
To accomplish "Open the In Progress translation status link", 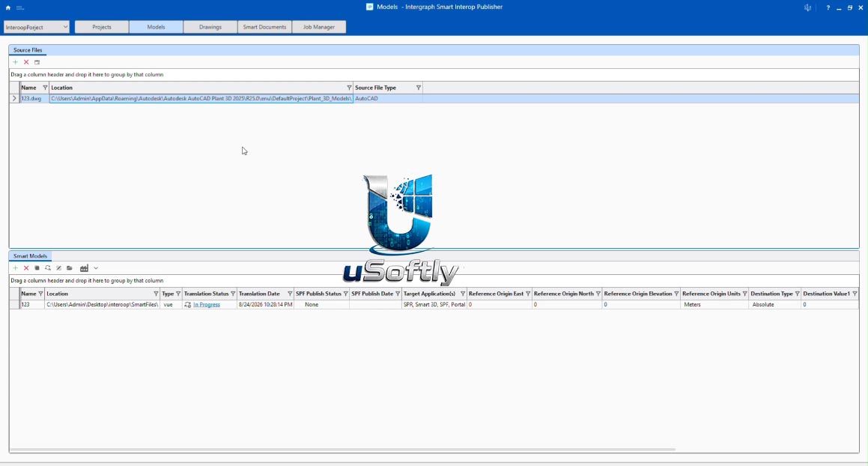I will (x=207, y=305).
